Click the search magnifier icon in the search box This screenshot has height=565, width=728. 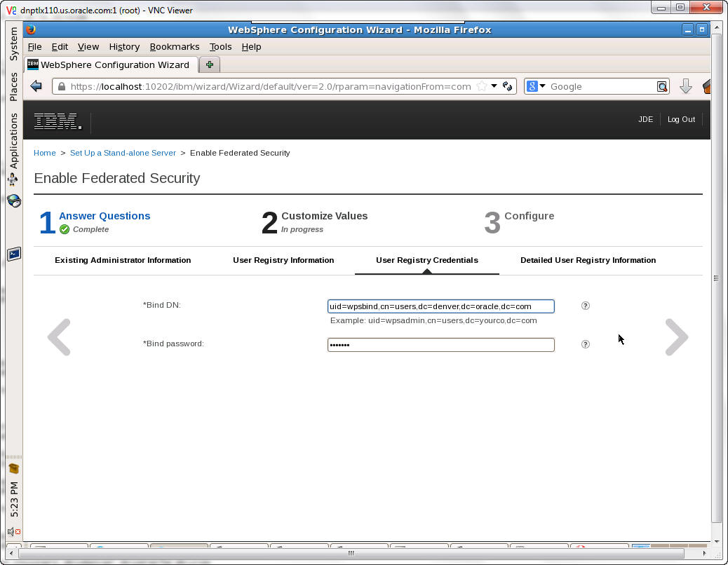(x=662, y=86)
